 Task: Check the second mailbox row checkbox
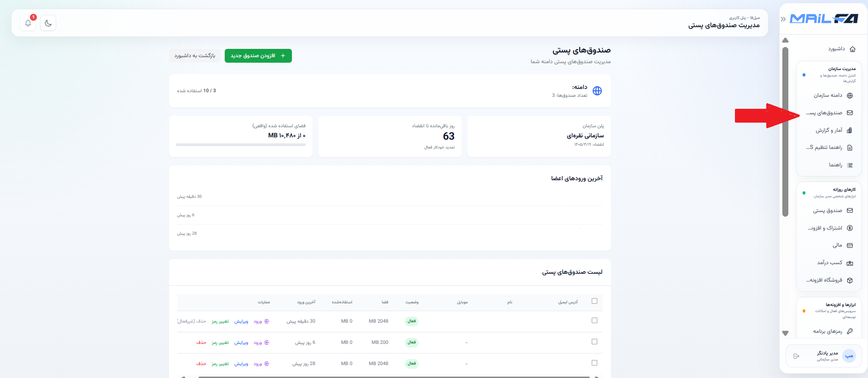point(594,342)
